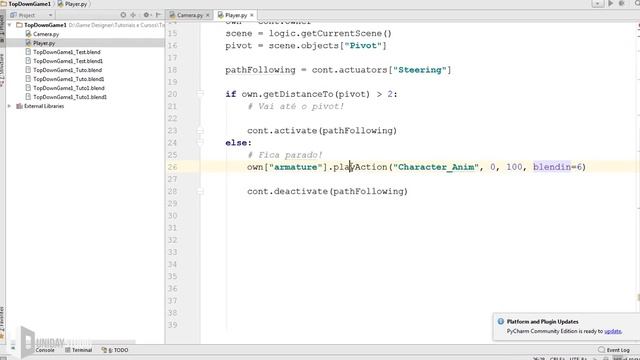640x360 pixels.
Task: Select TopDownGame1_Test.blend1 file
Action: [x=68, y=61]
